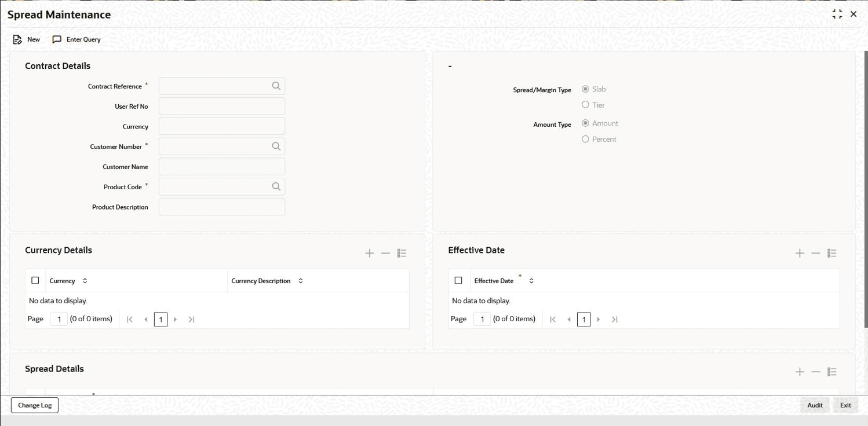The height and width of the screenshot is (426, 868).
Task: Select Amount as amount type
Action: pos(585,123)
